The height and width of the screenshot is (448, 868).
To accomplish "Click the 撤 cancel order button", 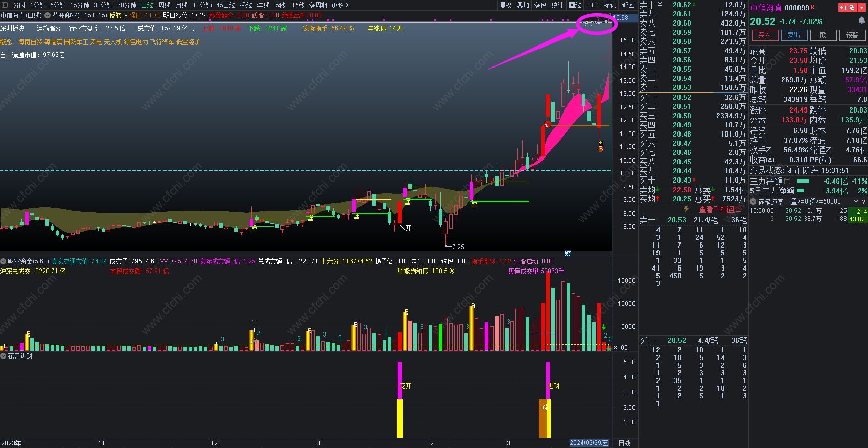I will (x=823, y=35).
